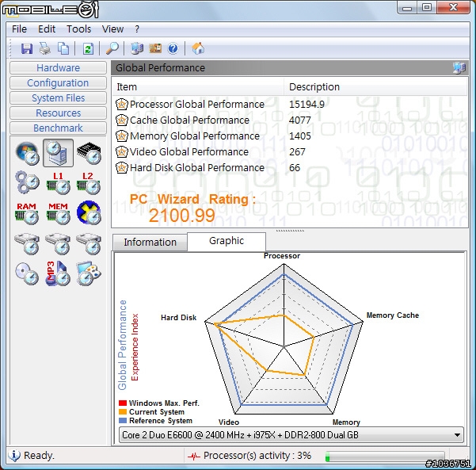Click the red Windows Max. Perf. legend swatch
The height and width of the screenshot is (470, 476).
123,403
